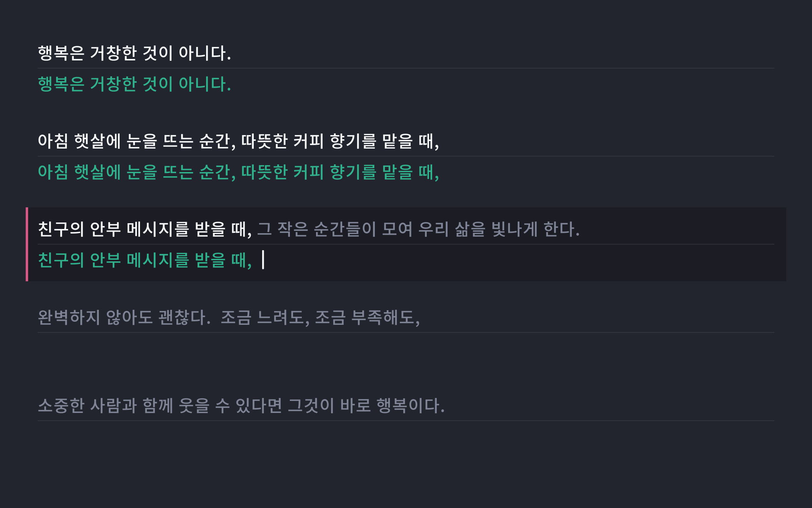Click the green typed "친구의 안부 메시지를" text
Image resolution: width=812 pixels, height=508 pixels.
click(x=113, y=260)
